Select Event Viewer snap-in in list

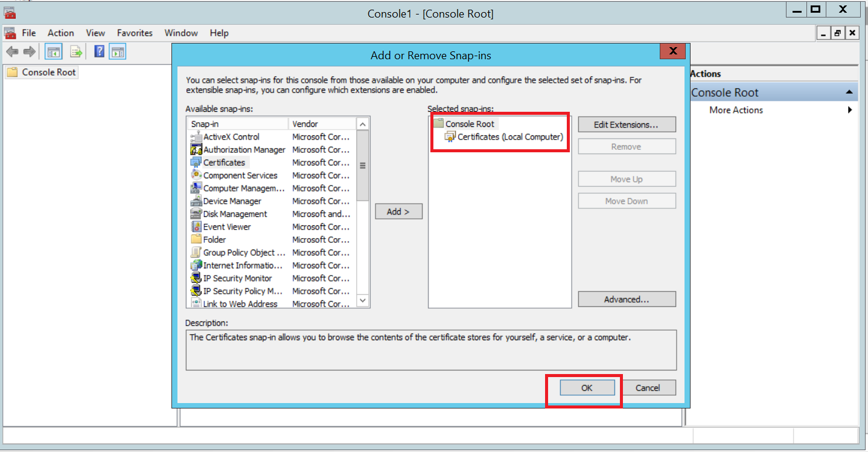[227, 227]
